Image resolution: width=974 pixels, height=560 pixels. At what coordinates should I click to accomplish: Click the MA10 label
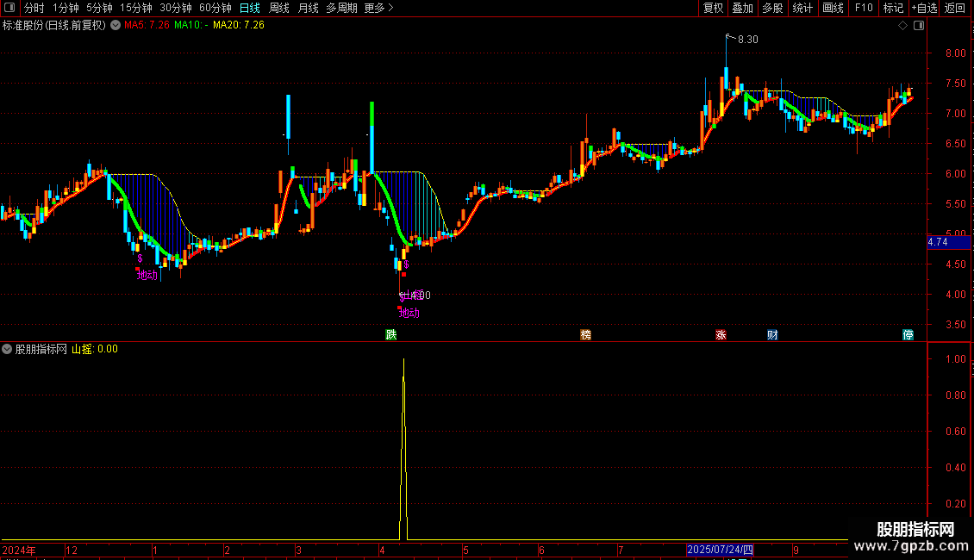(x=190, y=25)
